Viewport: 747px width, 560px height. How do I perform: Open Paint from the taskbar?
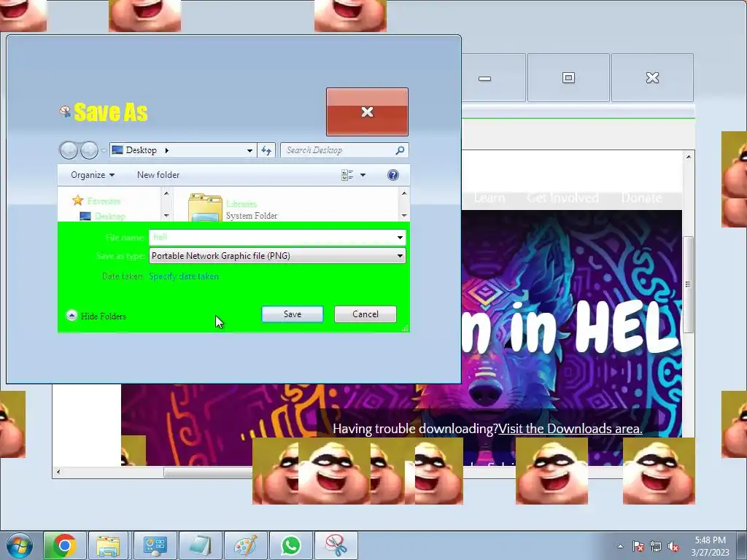[245, 545]
